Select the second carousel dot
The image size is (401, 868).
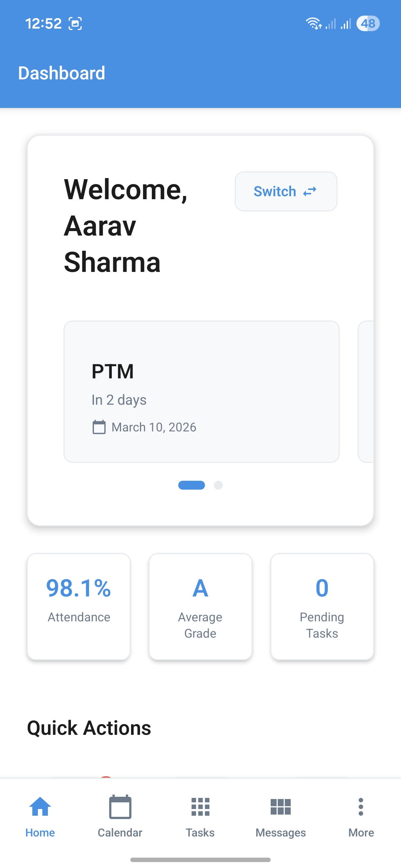218,485
